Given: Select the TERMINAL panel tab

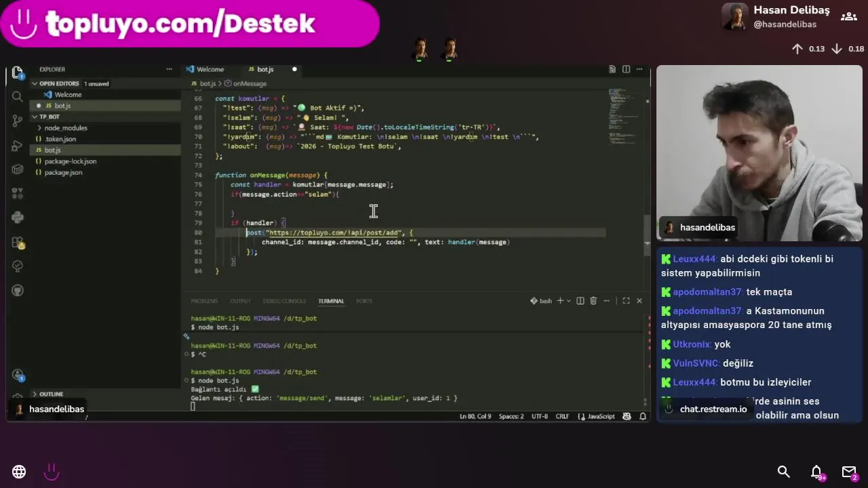Looking at the screenshot, I should pyautogui.click(x=331, y=301).
